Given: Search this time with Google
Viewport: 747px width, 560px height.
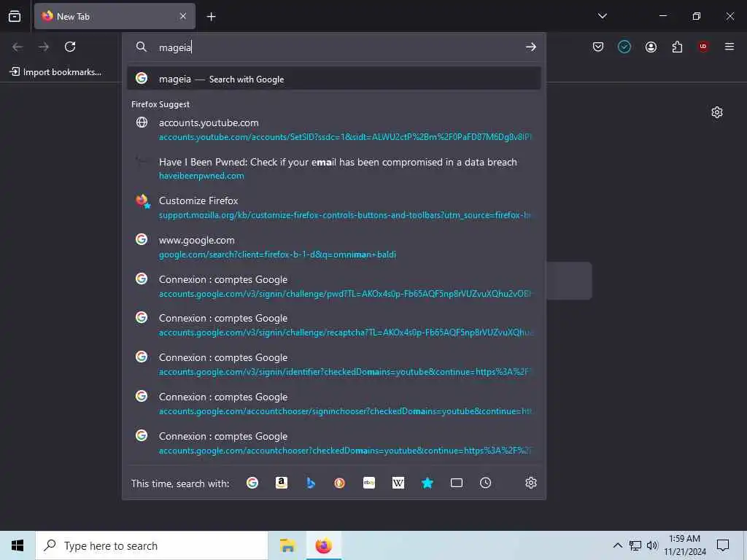Looking at the screenshot, I should pos(252,483).
